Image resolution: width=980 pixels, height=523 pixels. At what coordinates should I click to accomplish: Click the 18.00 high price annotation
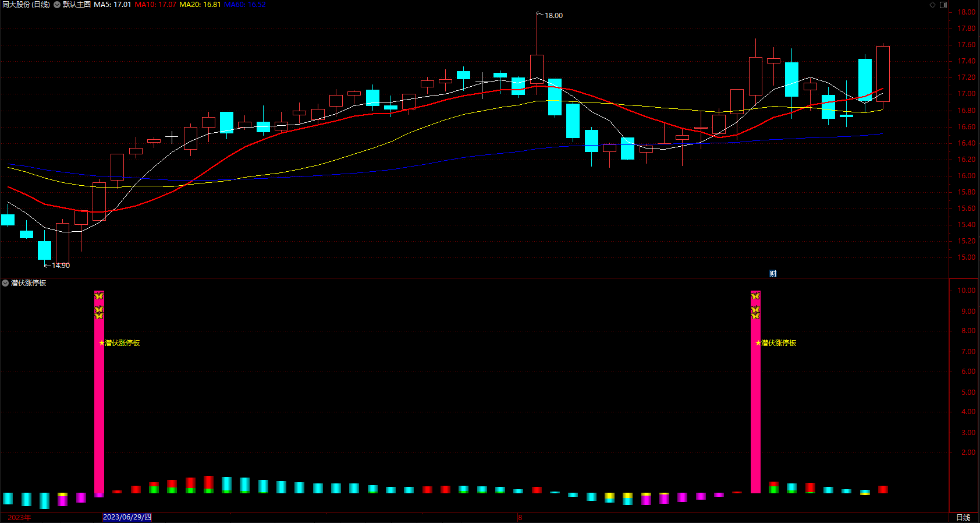point(553,16)
